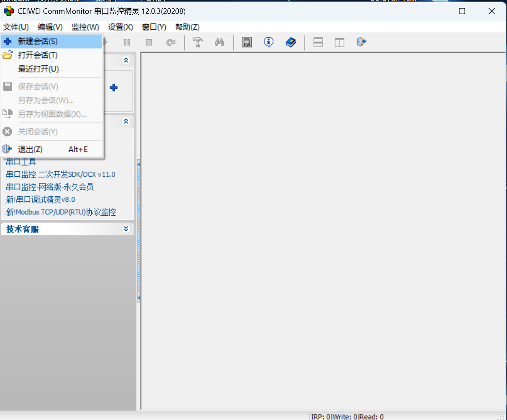Open the 窗口(Y) menu
The height and width of the screenshot is (420, 507).
coord(154,27)
